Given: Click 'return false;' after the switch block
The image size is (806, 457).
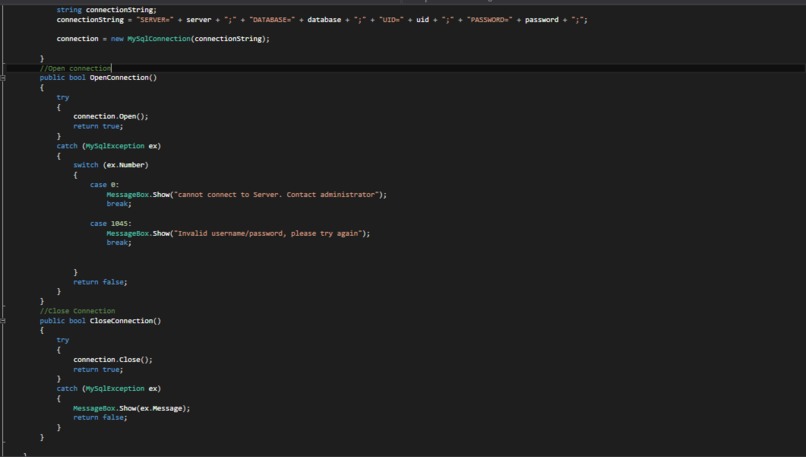Looking at the screenshot, I should pyautogui.click(x=100, y=282).
